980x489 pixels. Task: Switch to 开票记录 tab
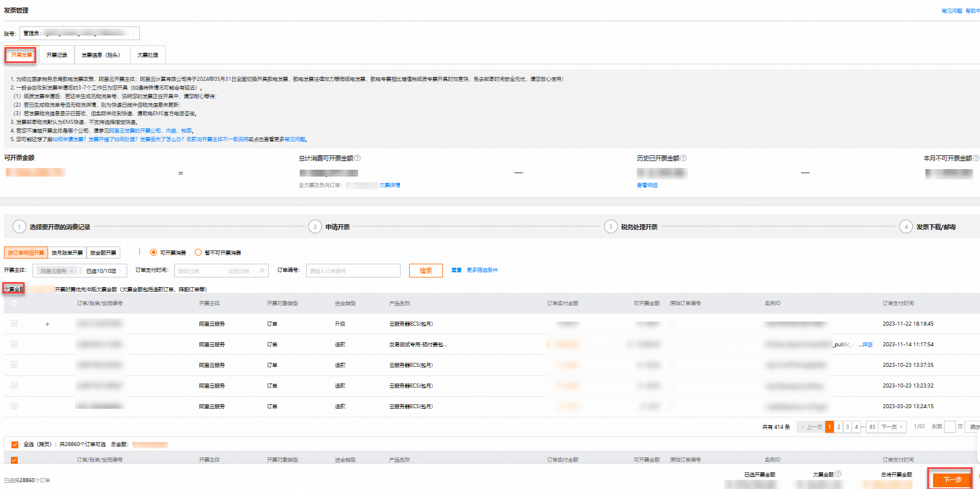[x=57, y=55]
